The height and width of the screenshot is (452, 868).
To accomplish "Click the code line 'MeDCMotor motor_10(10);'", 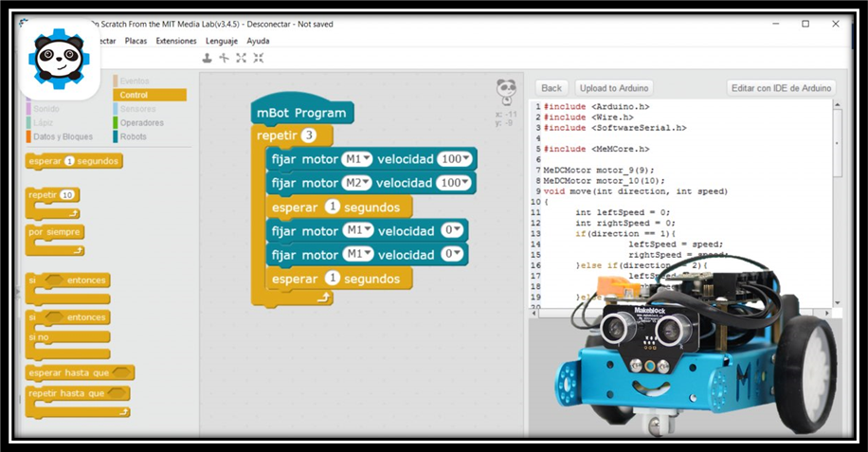I will 604,180.
